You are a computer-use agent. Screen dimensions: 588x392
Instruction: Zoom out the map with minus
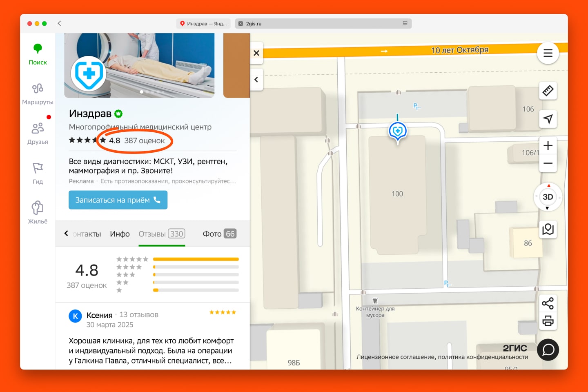coord(548,163)
